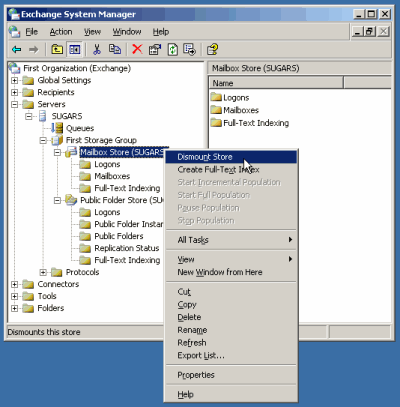Open the Window menu
Image resolution: width=400 pixels, height=407 pixels.
point(127,32)
